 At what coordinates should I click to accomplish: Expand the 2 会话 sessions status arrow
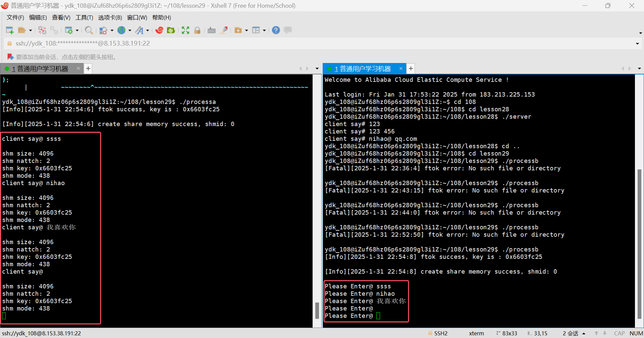pos(584,333)
